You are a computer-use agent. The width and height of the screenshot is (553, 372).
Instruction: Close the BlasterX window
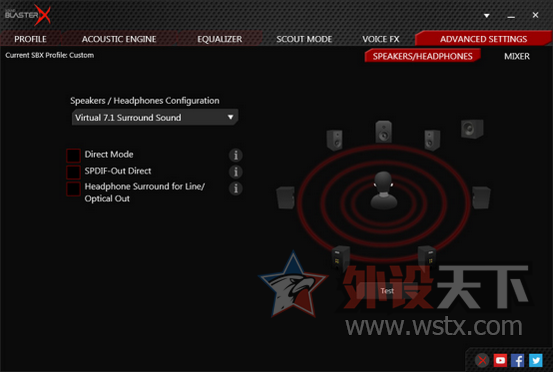535,15
